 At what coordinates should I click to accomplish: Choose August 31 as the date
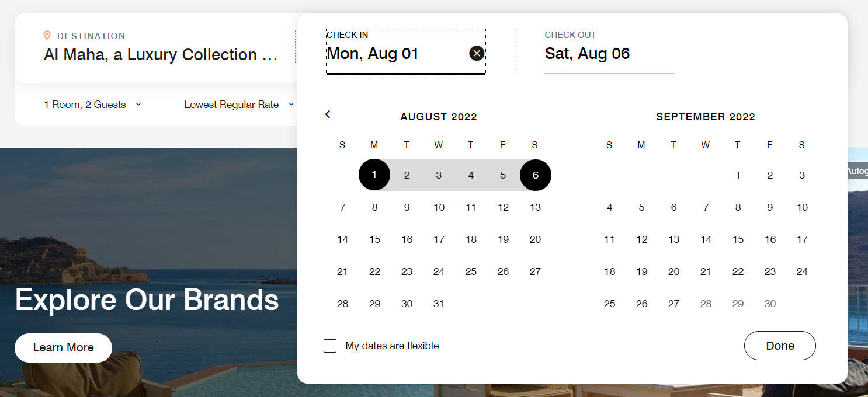[x=439, y=304]
